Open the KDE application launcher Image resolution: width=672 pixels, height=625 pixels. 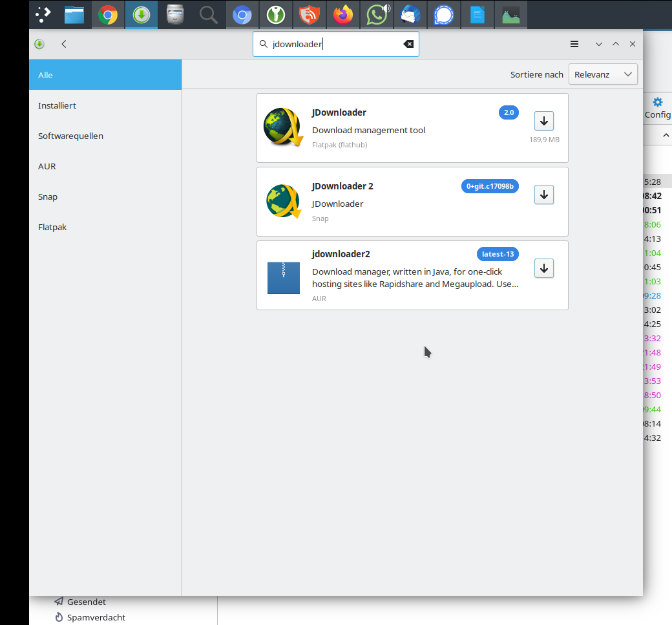[x=43, y=14]
